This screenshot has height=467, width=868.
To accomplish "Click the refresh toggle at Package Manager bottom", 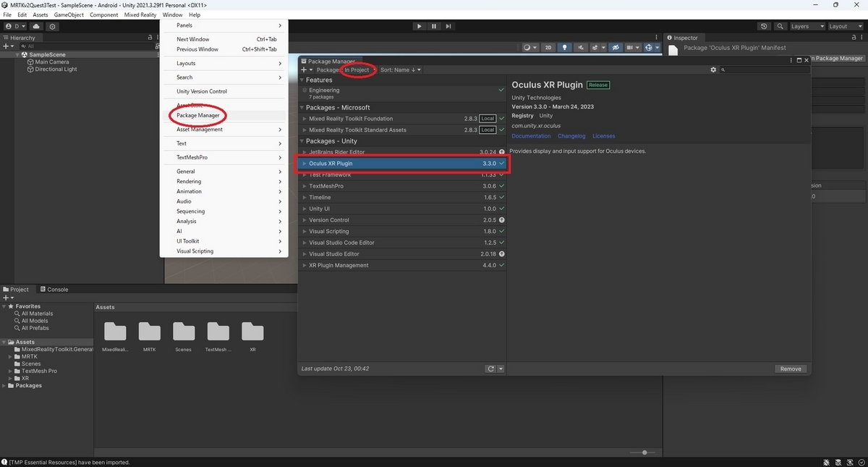I will (x=491, y=369).
